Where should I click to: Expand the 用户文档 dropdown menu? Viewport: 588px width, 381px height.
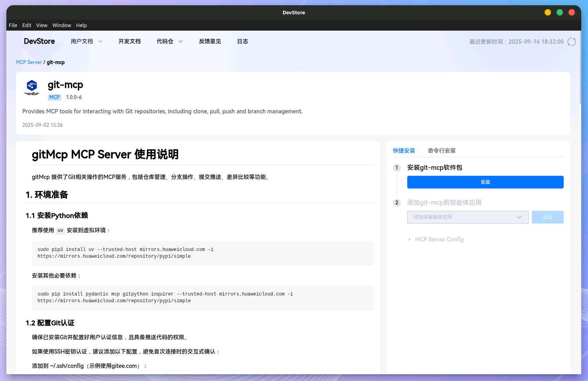click(86, 41)
